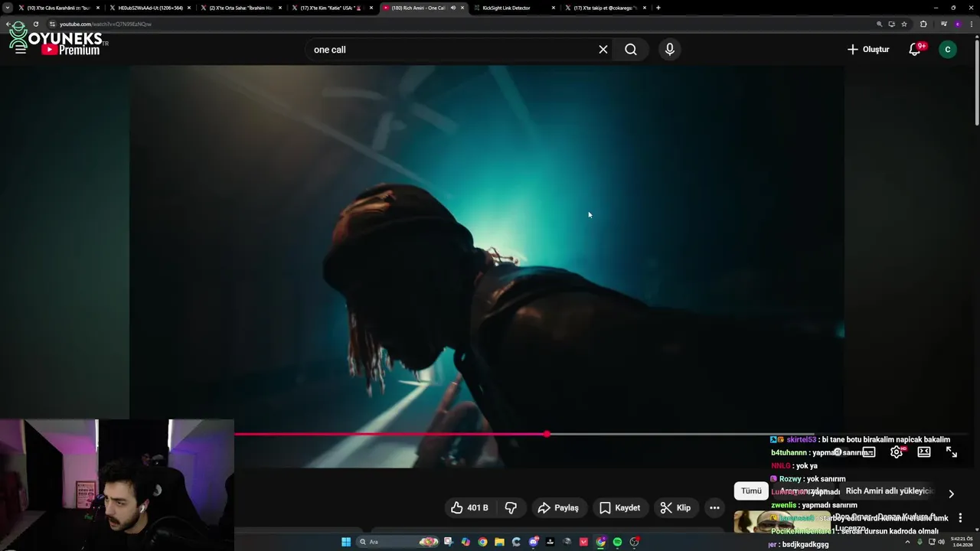The width and height of the screenshot is (980, 551).
Task: Open the account avatar menu
Action: pos(948,50)
